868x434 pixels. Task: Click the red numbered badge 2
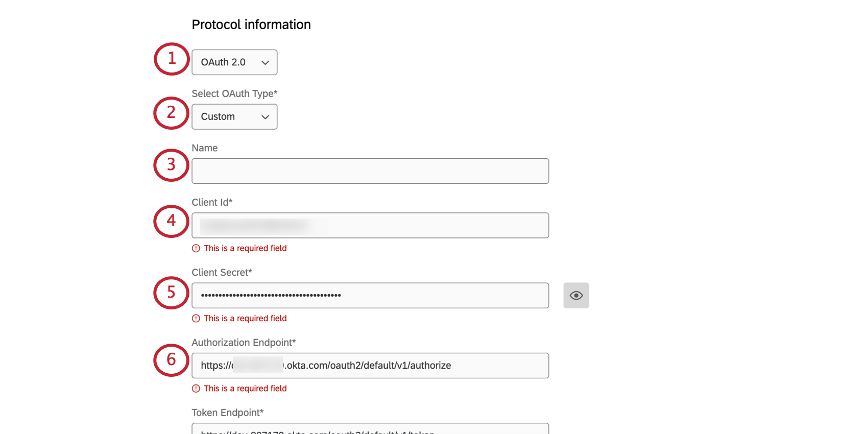click(171, 113)
